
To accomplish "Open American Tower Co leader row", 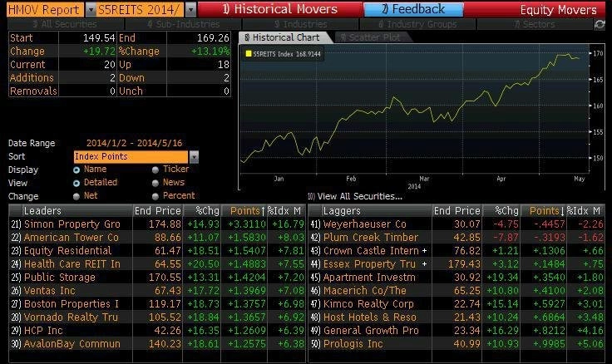I will (157, 238).
